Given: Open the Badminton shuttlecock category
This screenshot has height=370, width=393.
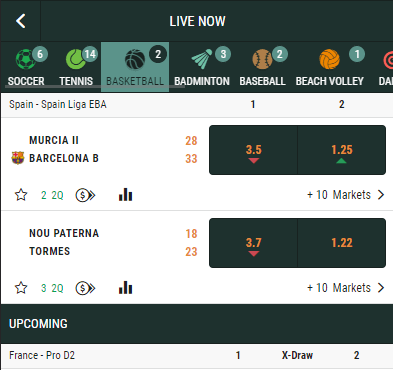Looking at the screenshot, I should tap(202, 67).
